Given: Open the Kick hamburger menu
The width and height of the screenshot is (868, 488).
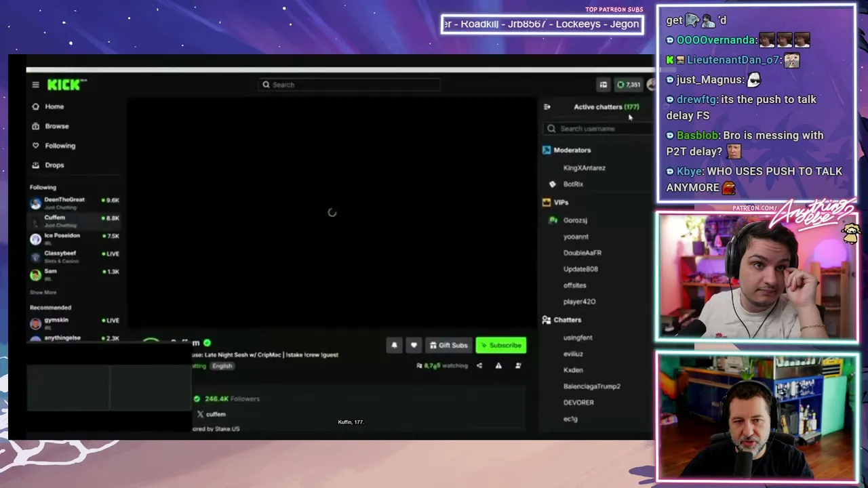Looking at the screenshot, I should (35, 85).
